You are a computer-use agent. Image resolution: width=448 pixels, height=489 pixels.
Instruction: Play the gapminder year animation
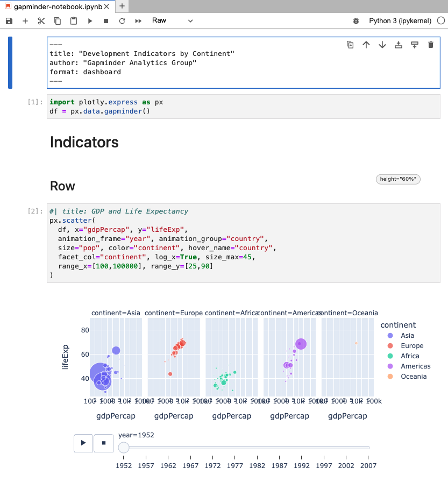pyautogui.click(x=83, y=443)
